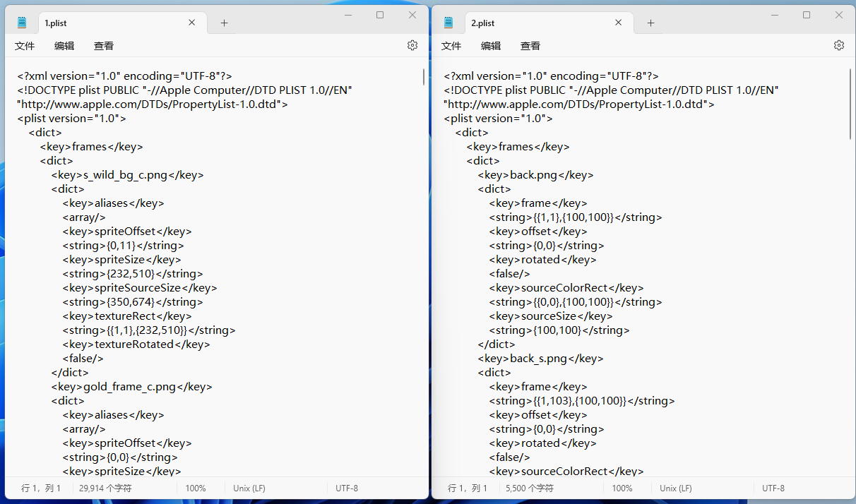Open the 编辑 menu in 2.plist window

(491, 45)
